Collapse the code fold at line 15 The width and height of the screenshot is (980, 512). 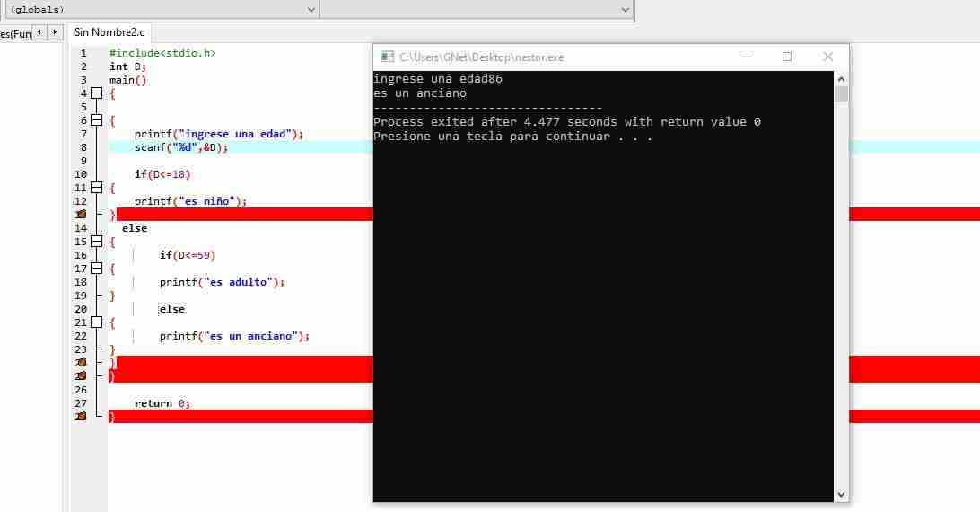(x=96, y=242)
